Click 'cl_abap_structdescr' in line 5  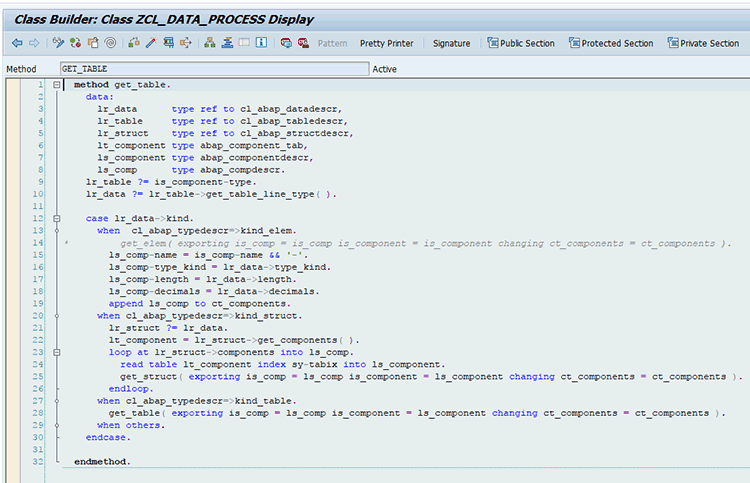coord(297,133)
